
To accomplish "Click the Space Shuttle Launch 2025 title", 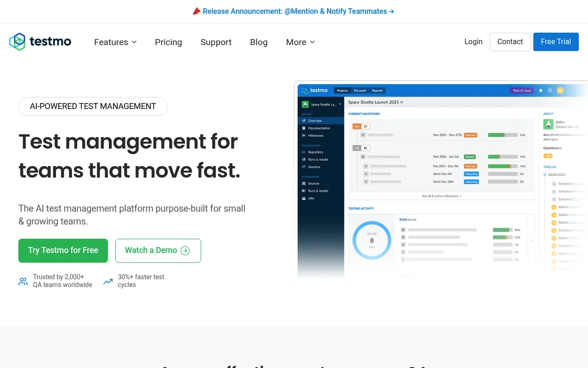I will [373, 102].
